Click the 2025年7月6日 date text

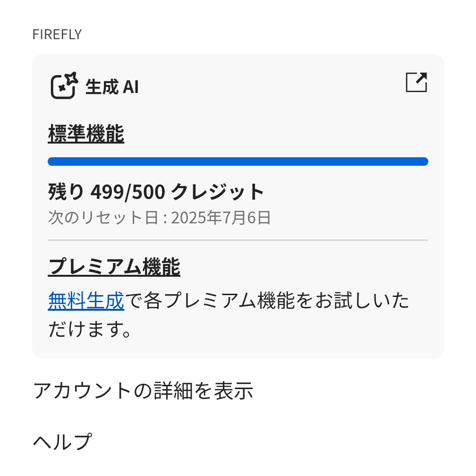click(221, 218)
